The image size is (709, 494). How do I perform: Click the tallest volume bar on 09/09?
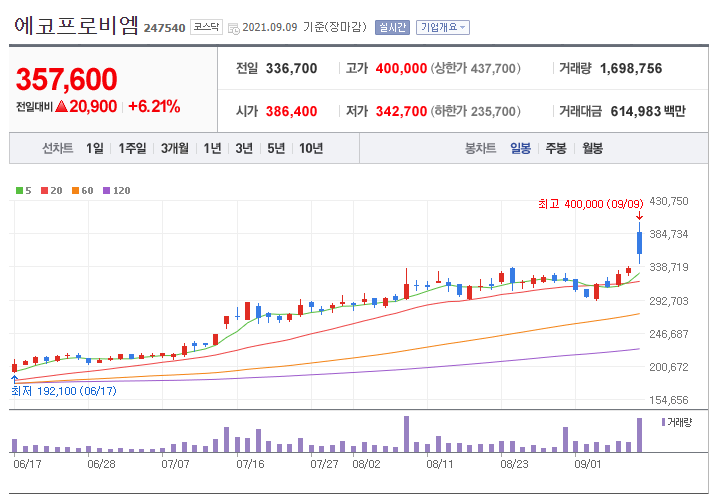639,435
